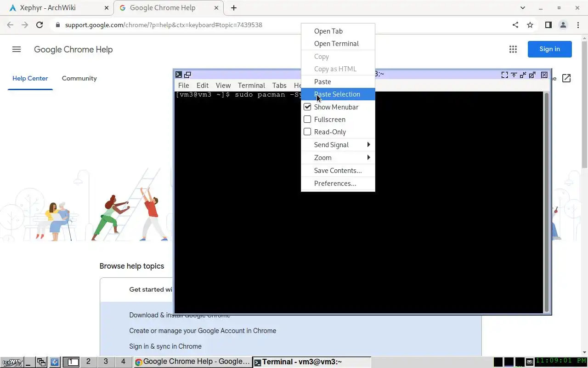The image size is (588, 368).
Task: Toggle the Show Menubar checkbox
Action: click(307, 107)
